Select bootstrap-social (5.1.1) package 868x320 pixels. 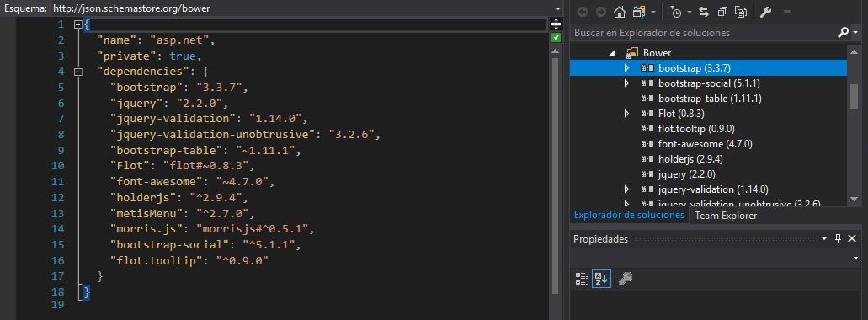click(708, 83)
